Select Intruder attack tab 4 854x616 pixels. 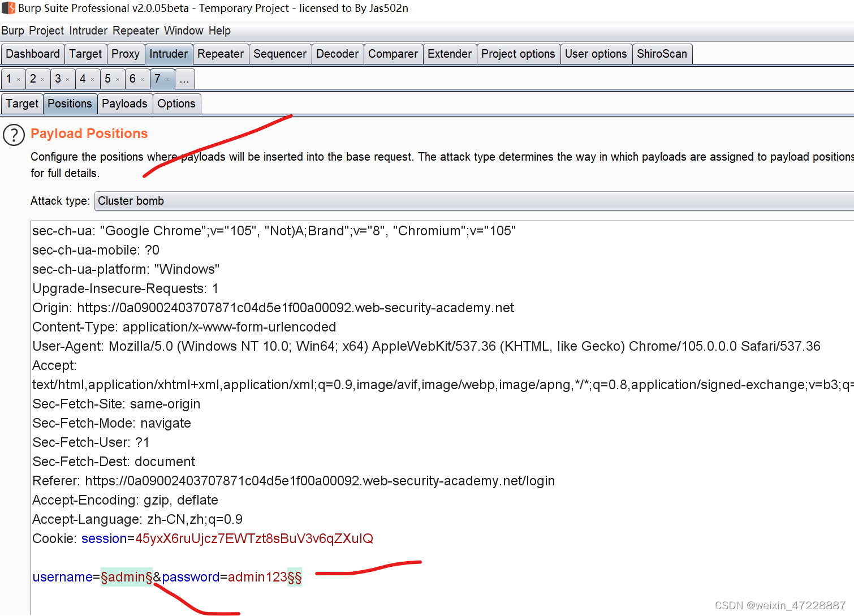tap(83, 79)
